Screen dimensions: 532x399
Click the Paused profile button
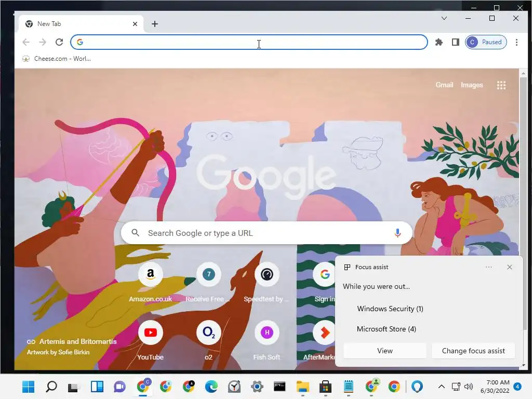pyautogui.click(x=486, y=42)
